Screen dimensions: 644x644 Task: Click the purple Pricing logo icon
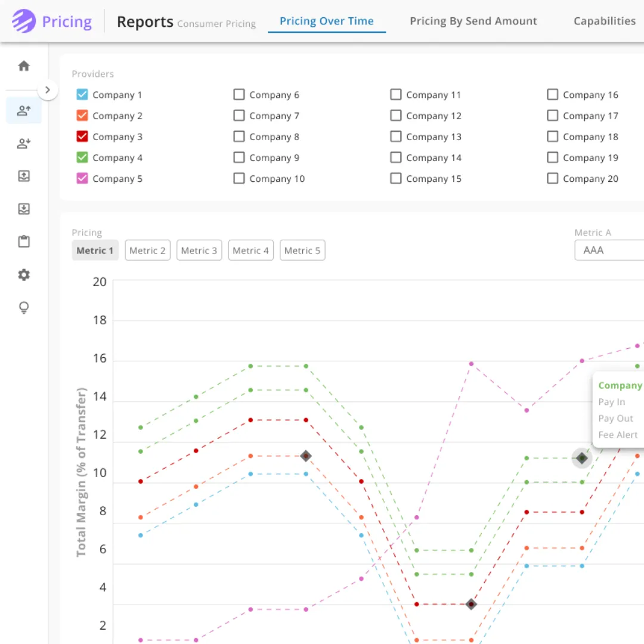(x=24, y=21)
